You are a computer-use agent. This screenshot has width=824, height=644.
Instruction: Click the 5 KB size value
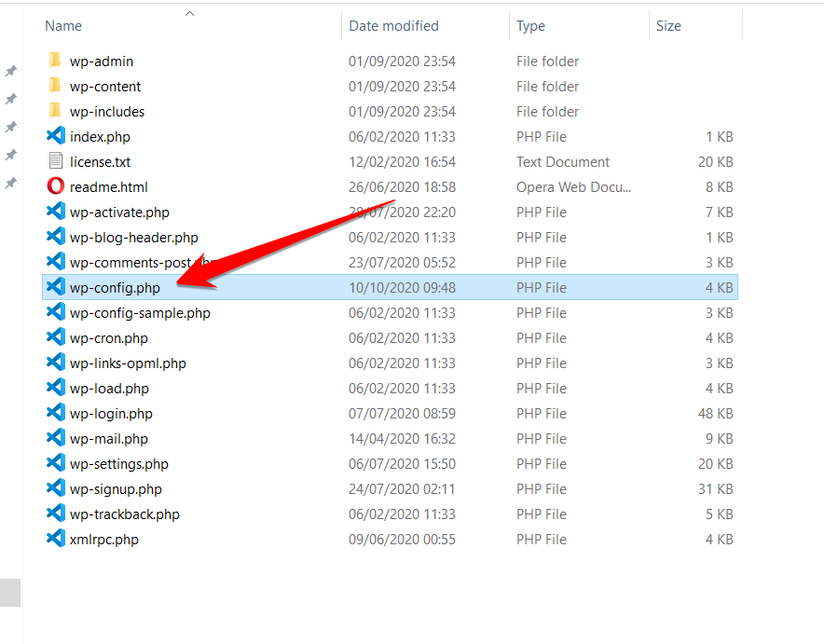click(x=720, y=514)
